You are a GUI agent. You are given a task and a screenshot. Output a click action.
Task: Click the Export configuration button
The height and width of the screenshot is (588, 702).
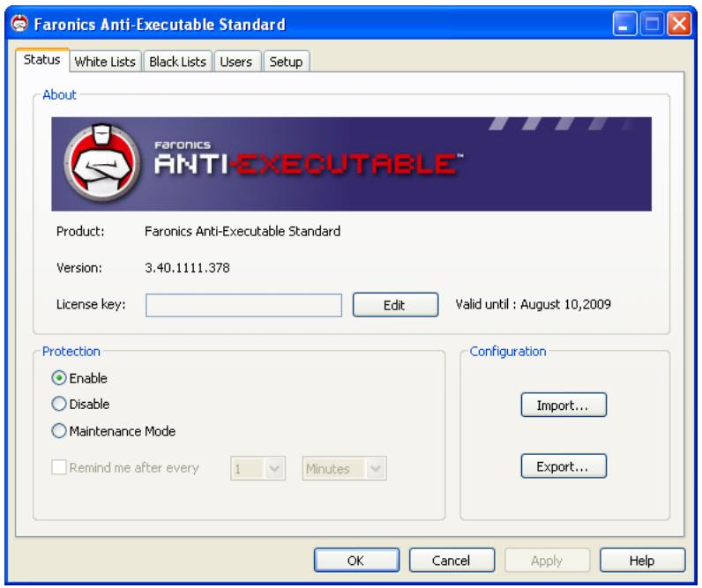point(564,465)
